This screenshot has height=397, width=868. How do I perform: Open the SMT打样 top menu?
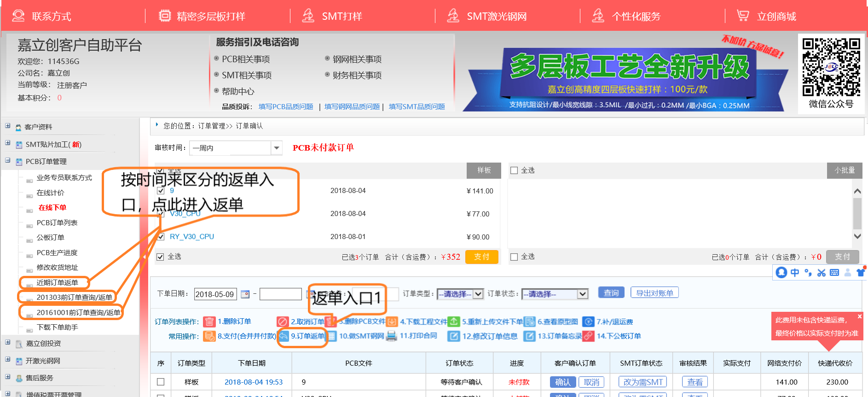point(342,17)
